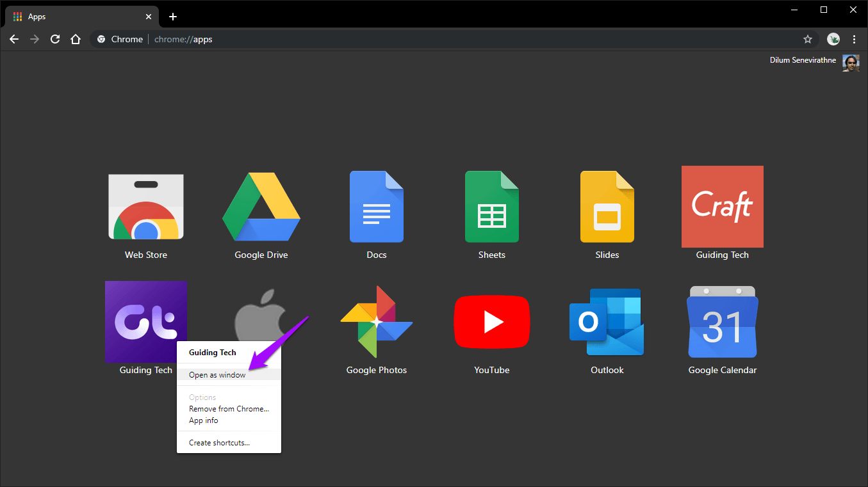
Task: Click the Chrome site info icon
Action: click(x=101, y=39)
